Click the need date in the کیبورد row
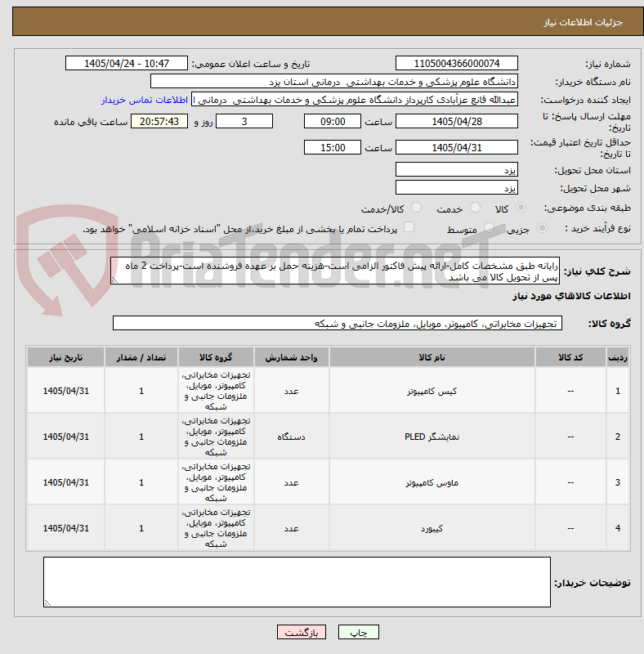Viewport: 644px width, 654px height. pyautogui.click(x=66, y=528)
